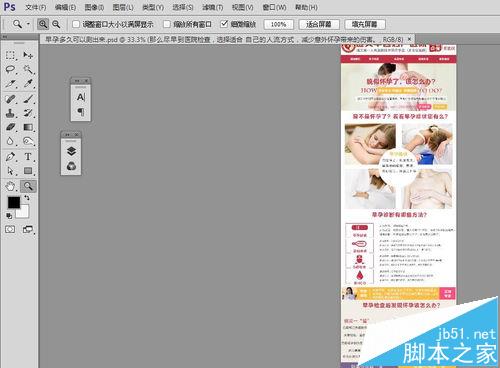500x368 pixels.
Task: Click the Zoom Out mode icon in options bar
Action: click(x=56, y=24)
